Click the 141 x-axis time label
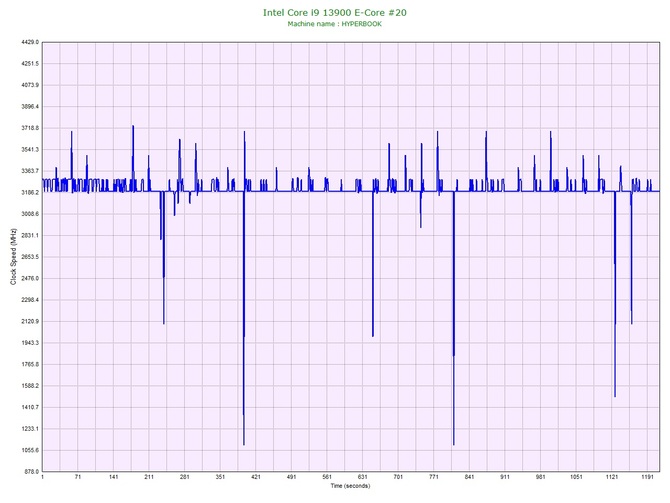Screen dimensions: 670x503 [x=113, y=477]
